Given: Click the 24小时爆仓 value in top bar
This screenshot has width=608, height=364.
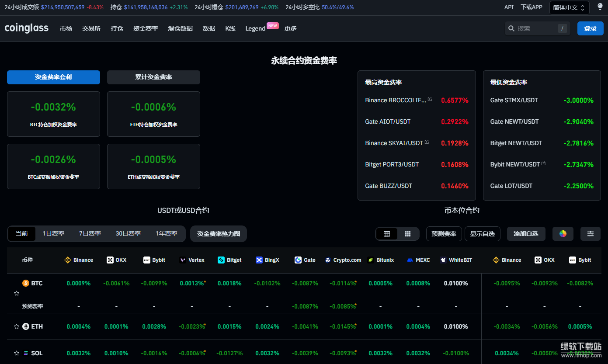Looking at the screenshot, I should (242, 7).
